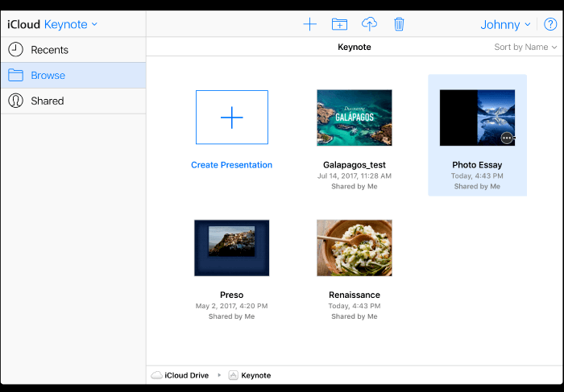Click the upload to cloud icon
The image size is (564, 392).
pos(369,24)
